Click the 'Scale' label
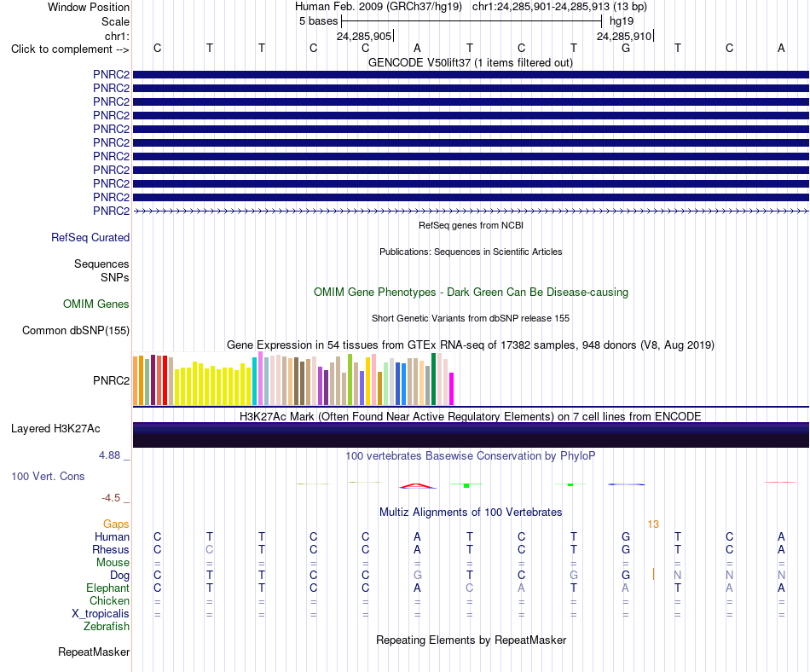810x672 pixels. 115,21
